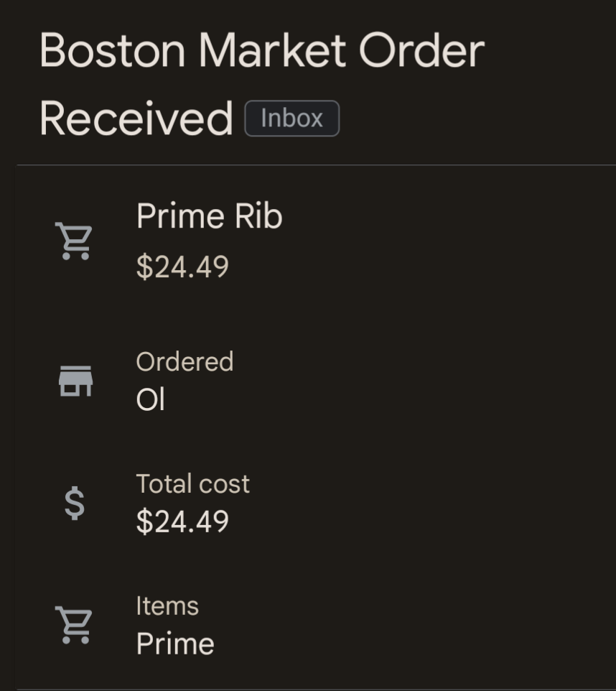Open the Prime Rib item name
The width and height of the screenshot is (616, 691).
209,216
